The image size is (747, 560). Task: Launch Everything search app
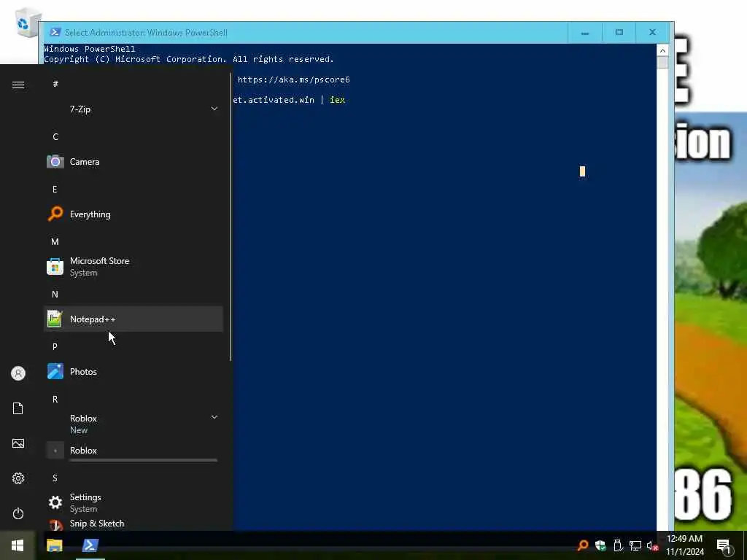click(x=133, y=214)
